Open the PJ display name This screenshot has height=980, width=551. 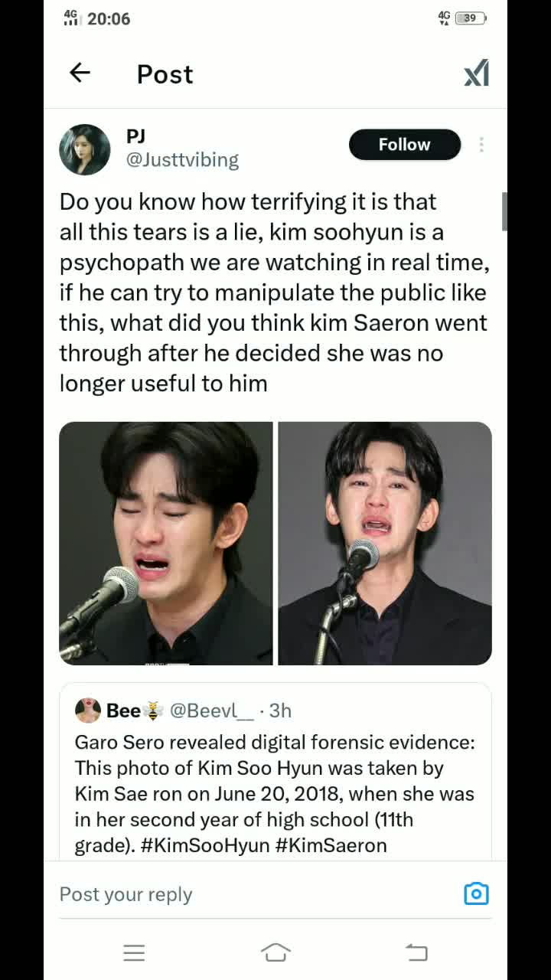(135, 136)
